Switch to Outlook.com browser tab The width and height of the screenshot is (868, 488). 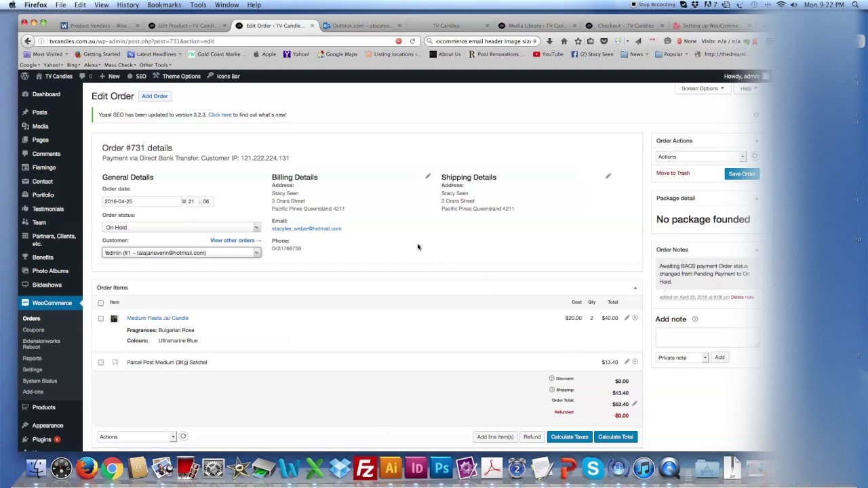pyautogui.click(x=363, y=26)
